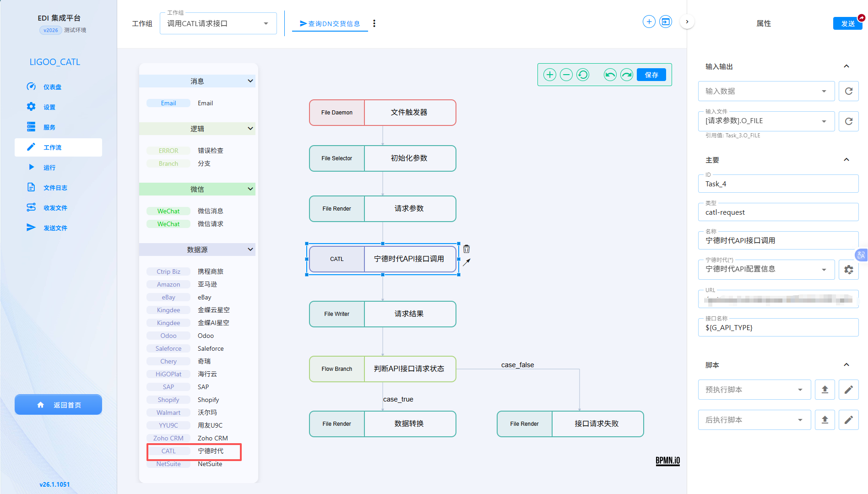Select the Shopify data source item

[168, 400]
